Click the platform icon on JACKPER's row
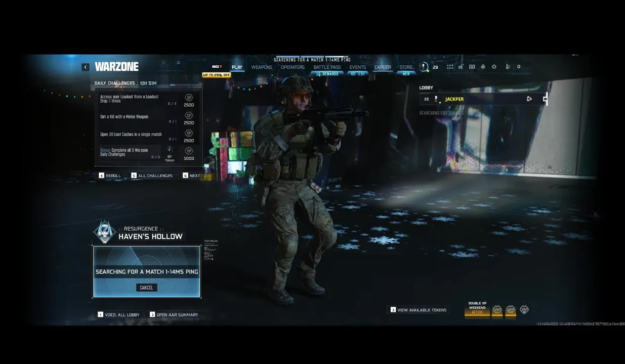 coord(529,99)
